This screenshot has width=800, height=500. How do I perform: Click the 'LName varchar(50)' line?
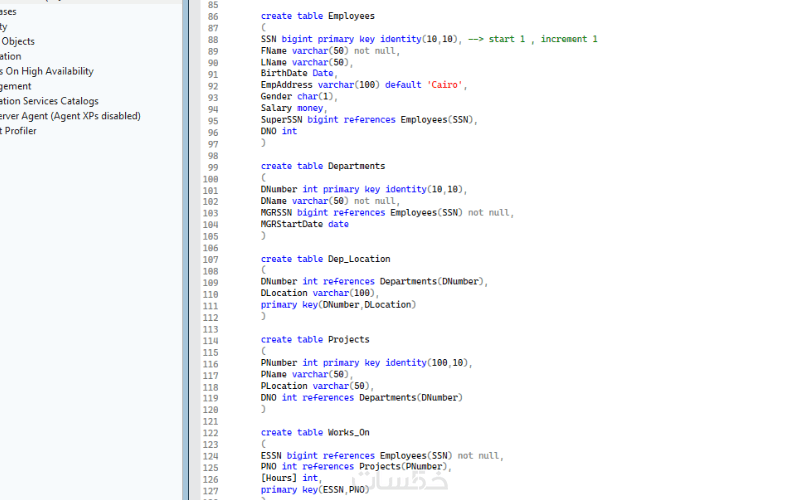pos(307,62)
